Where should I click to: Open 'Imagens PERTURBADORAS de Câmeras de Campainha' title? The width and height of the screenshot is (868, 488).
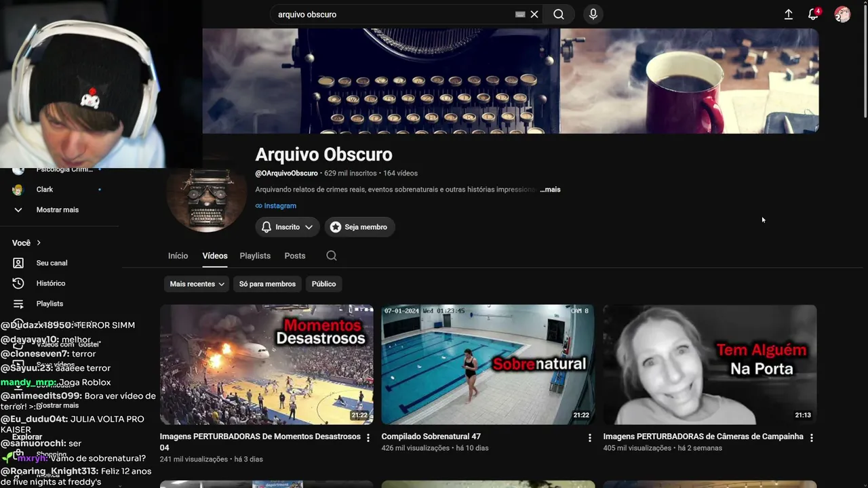703,436
